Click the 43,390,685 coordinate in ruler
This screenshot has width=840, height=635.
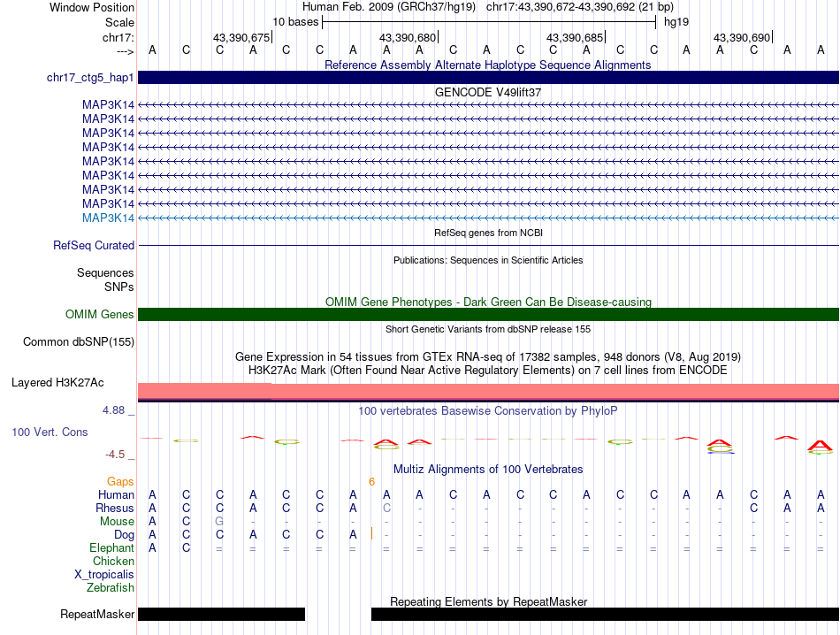coord(575,37)
